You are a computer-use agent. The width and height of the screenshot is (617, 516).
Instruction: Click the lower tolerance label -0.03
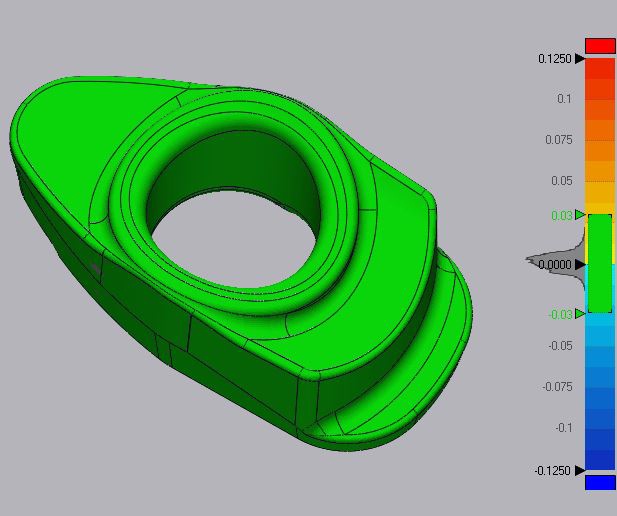click(x=559, y=314)
